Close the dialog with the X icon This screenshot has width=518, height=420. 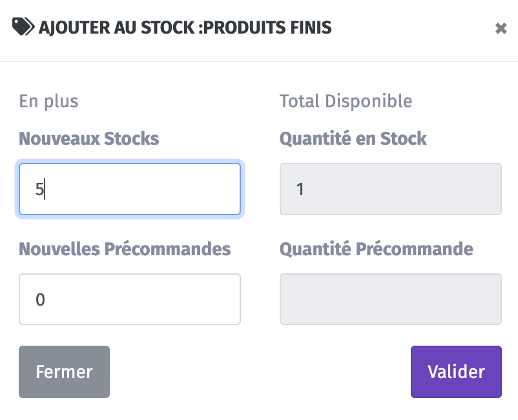[x=501, y=28]
